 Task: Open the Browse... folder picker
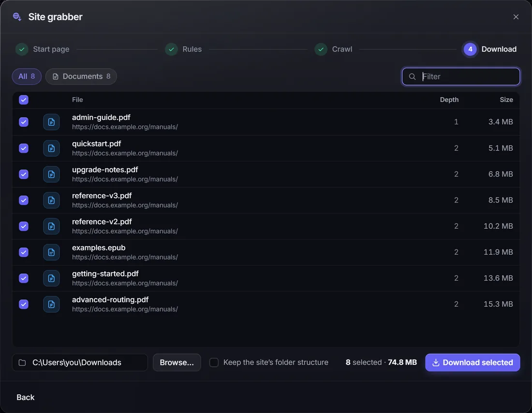(x=177, y=362)
